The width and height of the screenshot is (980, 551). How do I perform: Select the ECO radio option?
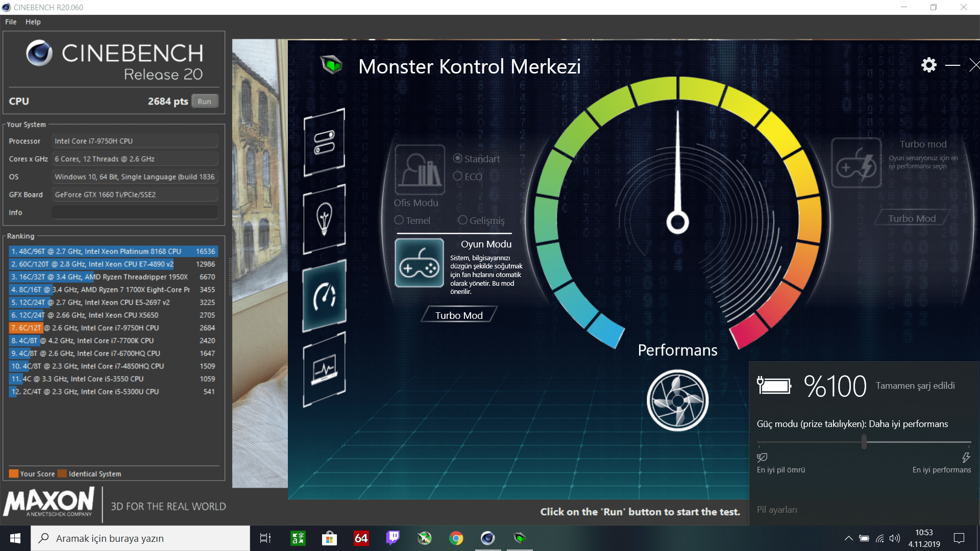pos(458,177)
